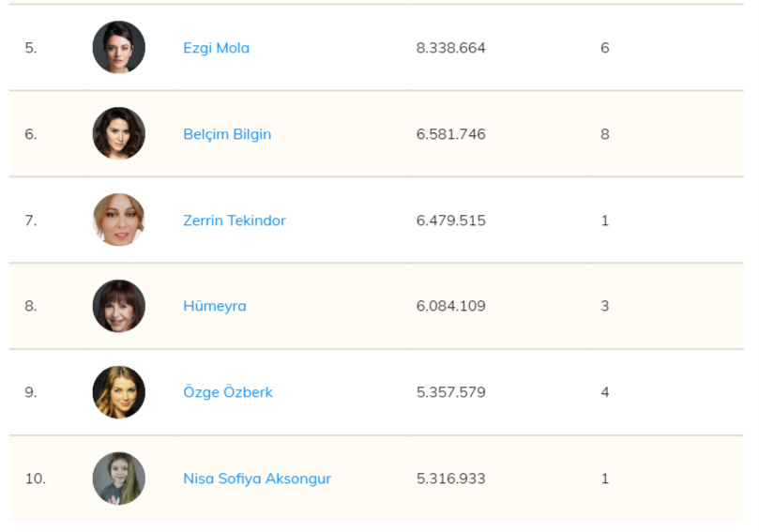
Task: Select the Hümeyra name link
Action: (x=215, y=306)
